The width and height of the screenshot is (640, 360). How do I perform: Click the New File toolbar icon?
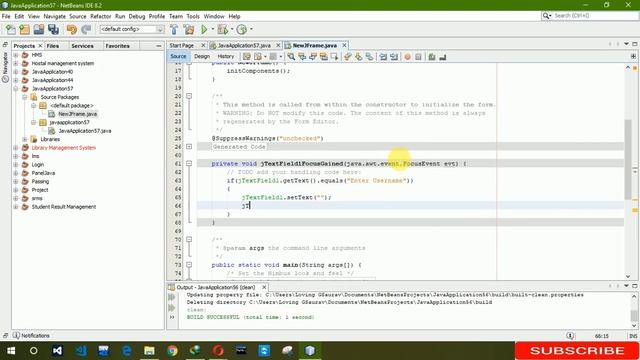pyautogui.click(x=10, y=29)
